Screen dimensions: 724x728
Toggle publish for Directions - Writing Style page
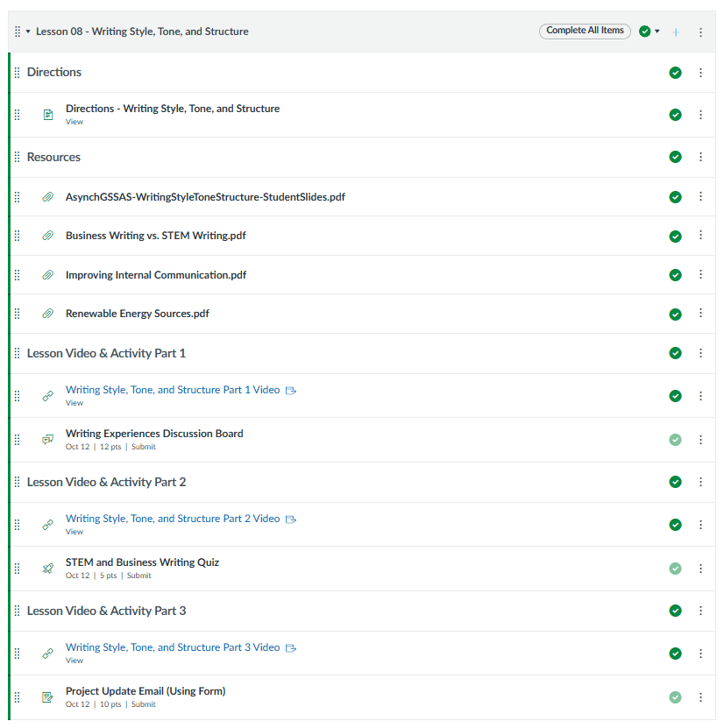coord(675,115)
